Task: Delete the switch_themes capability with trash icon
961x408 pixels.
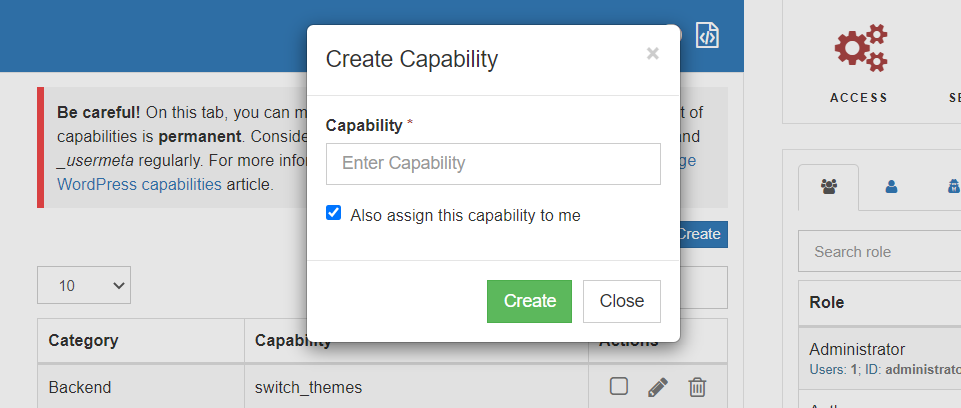Action: (x=698, y=387)
